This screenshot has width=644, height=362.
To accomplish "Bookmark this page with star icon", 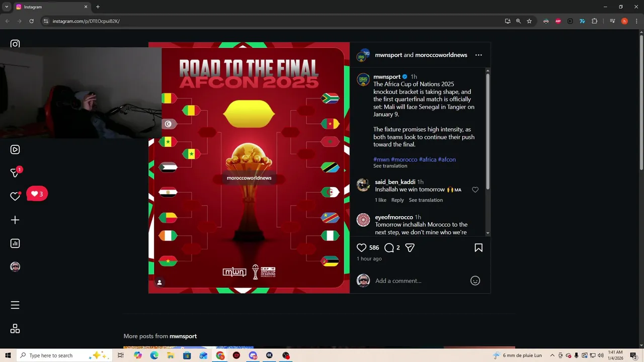I will tap(529, 21).
